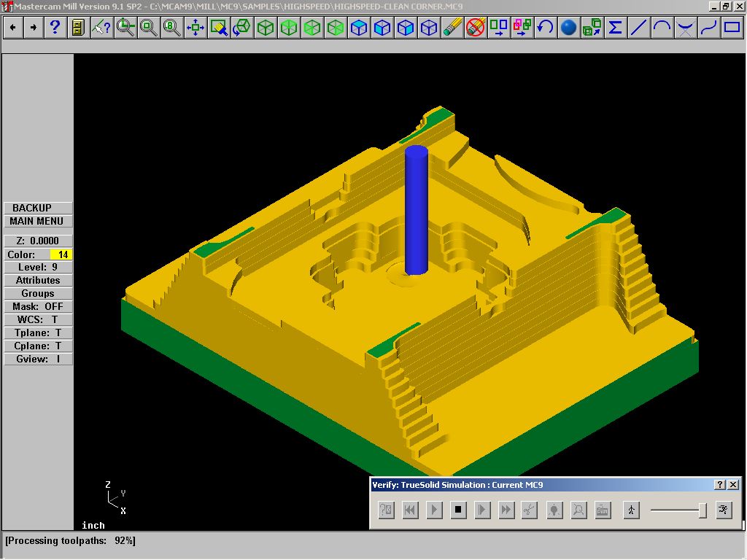Click the XYZ axis indicator in viewport

pyautogui.click(x=116, y=498)
